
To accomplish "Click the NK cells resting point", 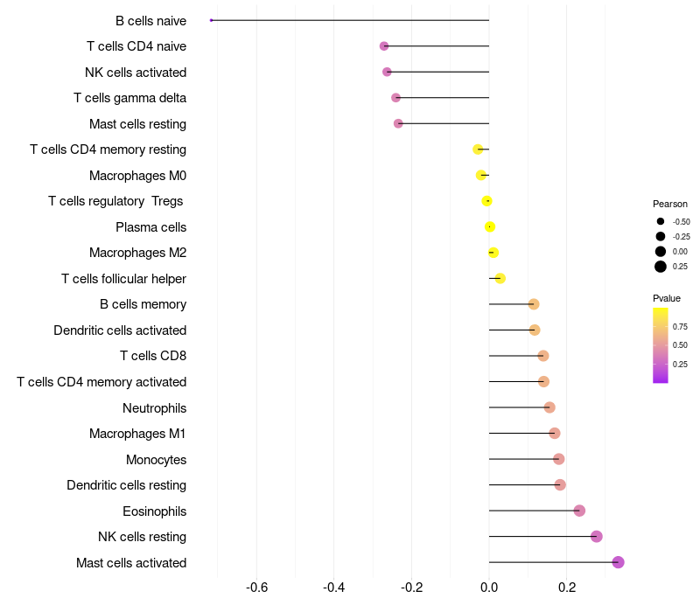I will (597, 537).
